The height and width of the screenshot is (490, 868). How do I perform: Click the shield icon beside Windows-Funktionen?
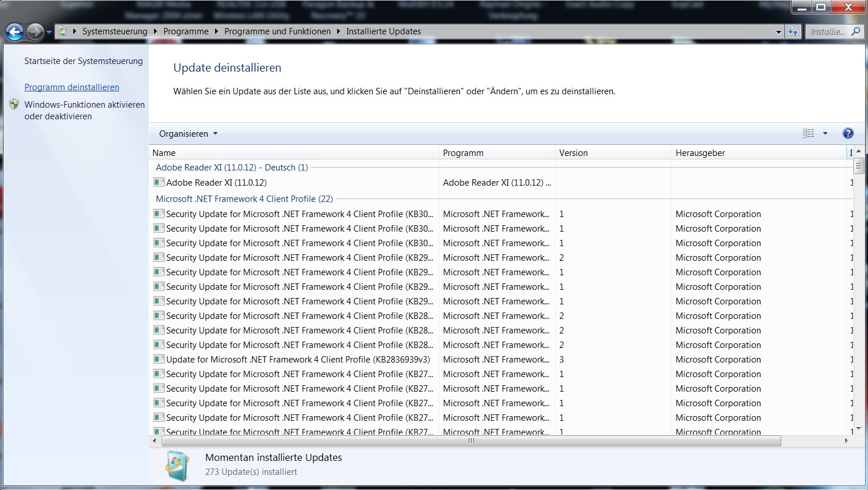point(14,104)
